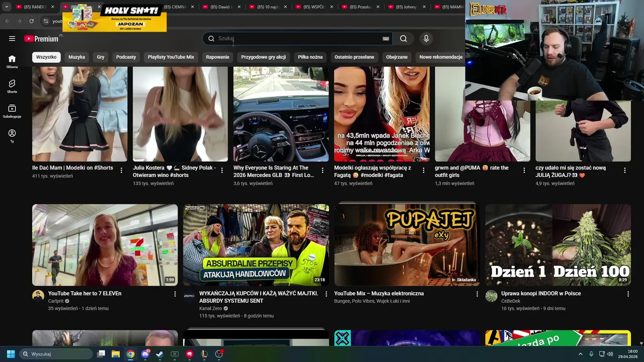The image size is (644, 362).
Task: Click the magnifier search button
Action: pos(404,39)
